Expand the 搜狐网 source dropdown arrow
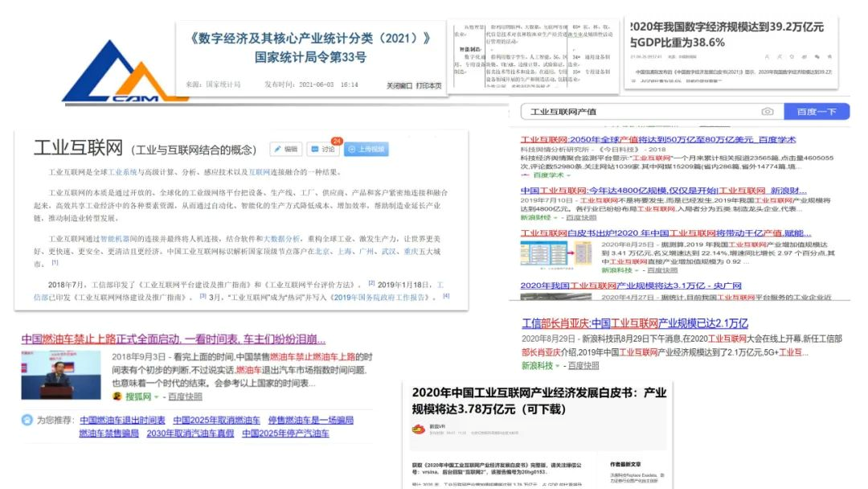The height and width of the screenshot is (489, 868). pos(157,397)
